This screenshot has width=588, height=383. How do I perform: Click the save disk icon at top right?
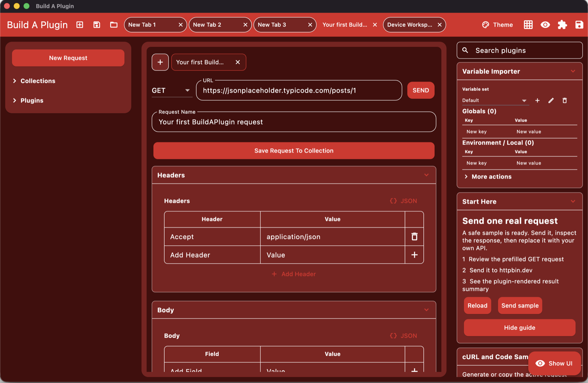tap(579, 25)
